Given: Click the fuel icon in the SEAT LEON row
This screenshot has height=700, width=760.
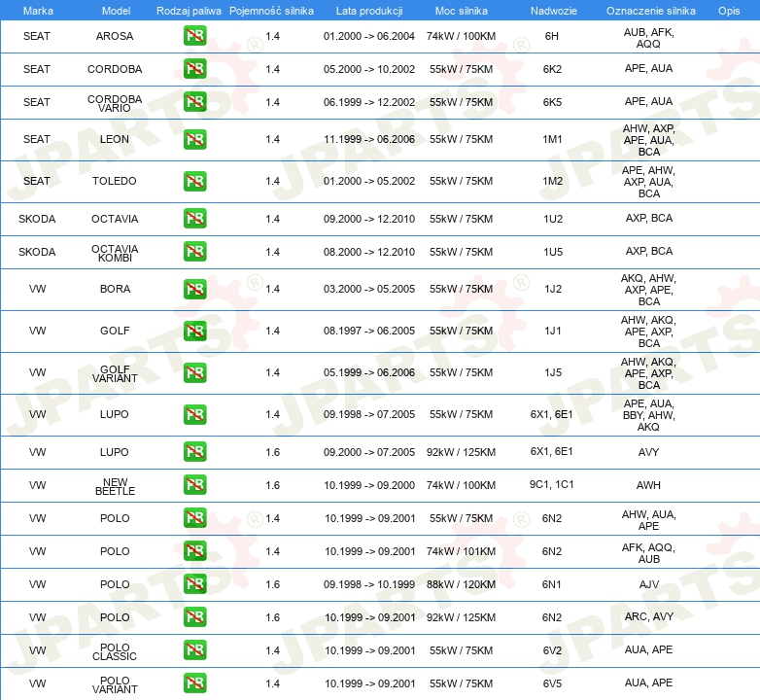Looking at the screenshot, I should [194, 139].
